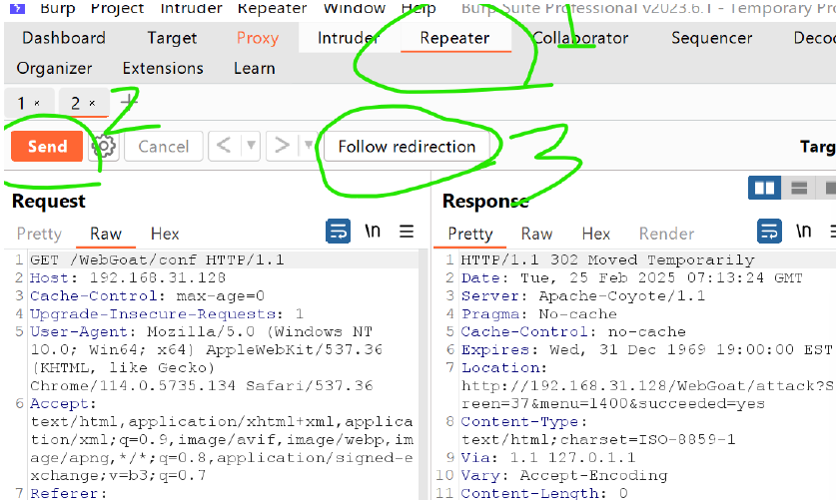This screenshot has height=504, width=840.
Task: Switch to the Target tab
Action: click(x=172, y=38)
